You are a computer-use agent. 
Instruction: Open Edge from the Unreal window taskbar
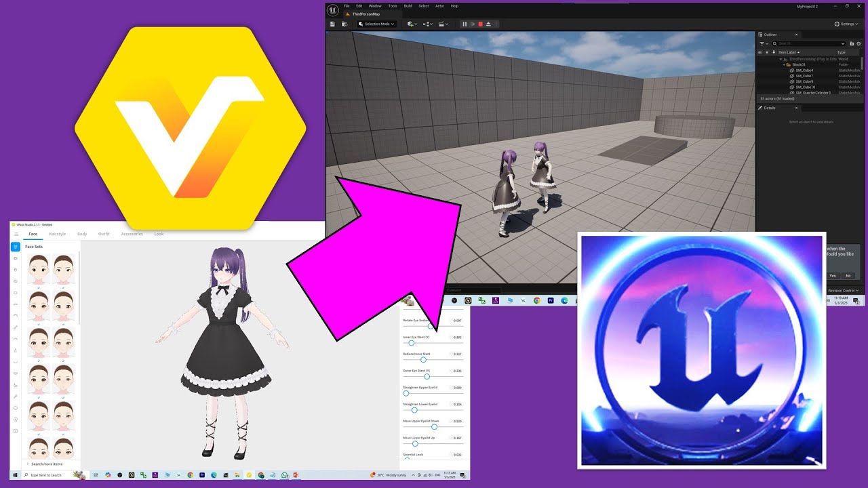[564, 300]
